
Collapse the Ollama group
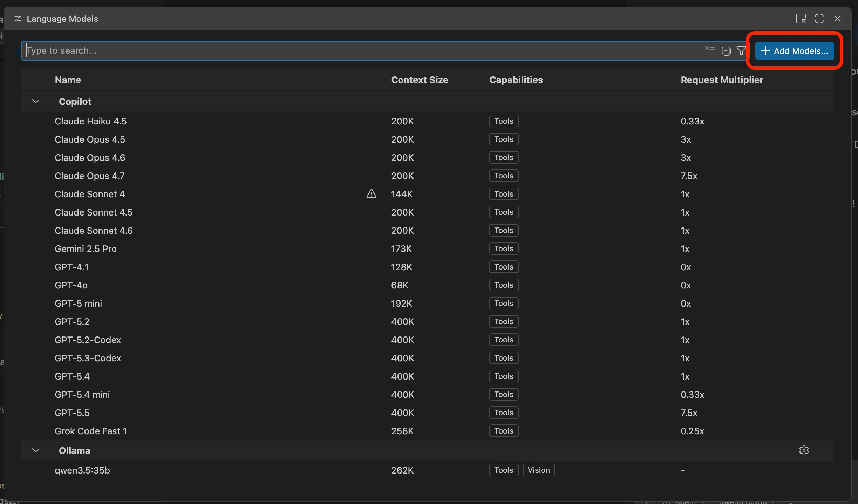coord(36,450)
